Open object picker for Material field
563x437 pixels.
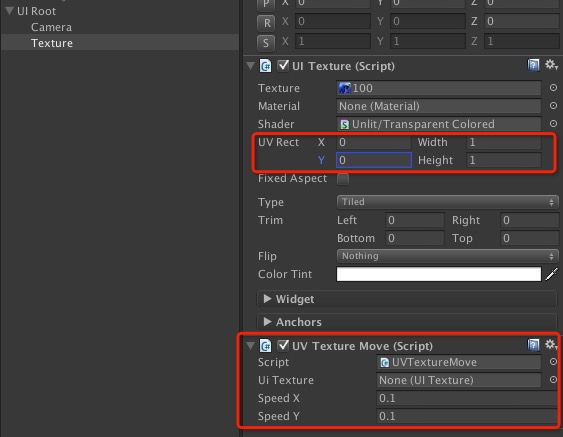pyautogui.click(x=553, y=106)
